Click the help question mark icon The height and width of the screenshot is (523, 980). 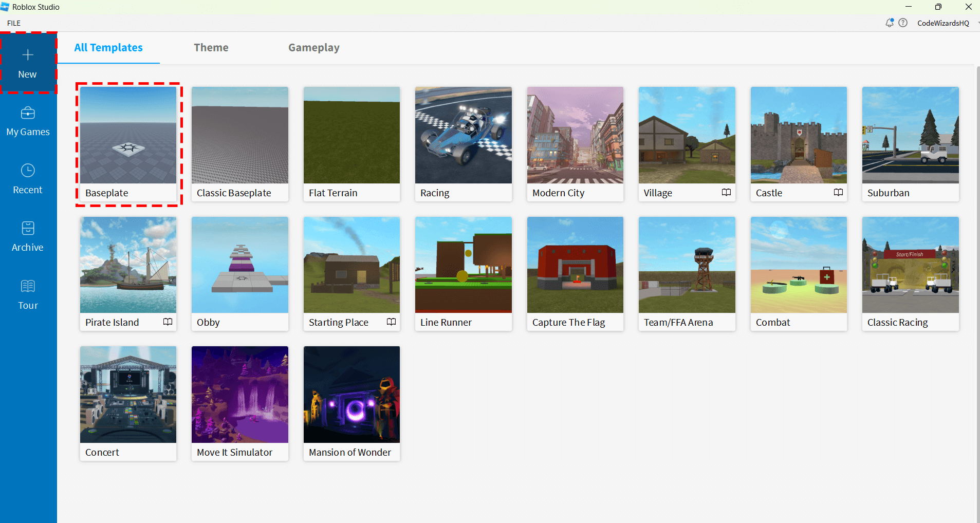[x=903, y=23]
